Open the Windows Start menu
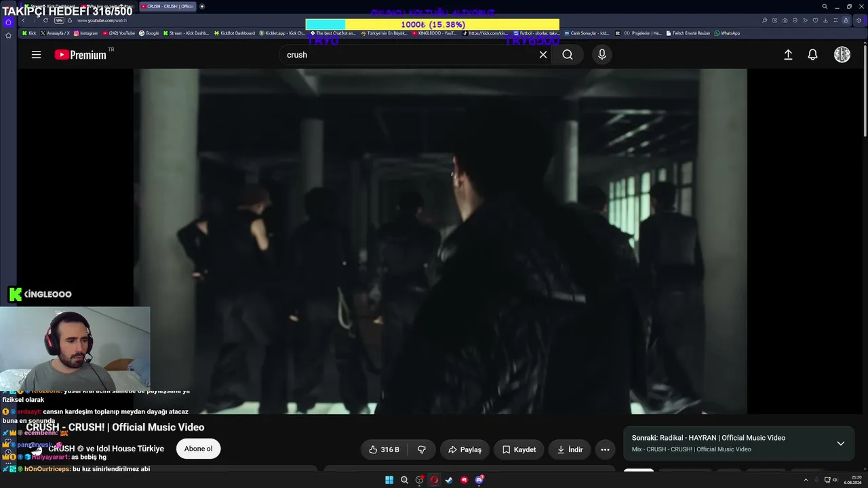Image resolution: width=868 pixels, height=488 pixels. [x=389, y=480]
